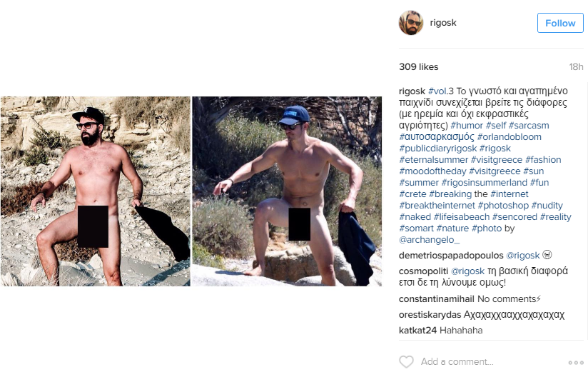
Task: Open commenter constantinamihail profile
Action: [x=437, y=299]
